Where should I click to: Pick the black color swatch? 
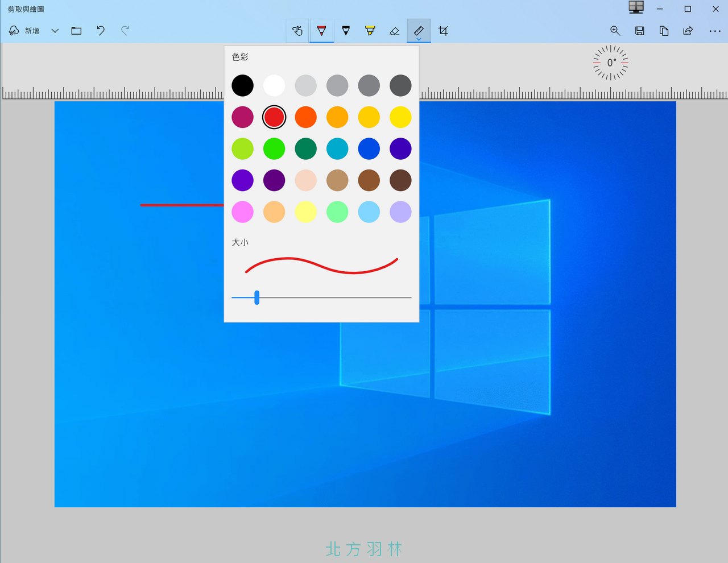[242, 85]
